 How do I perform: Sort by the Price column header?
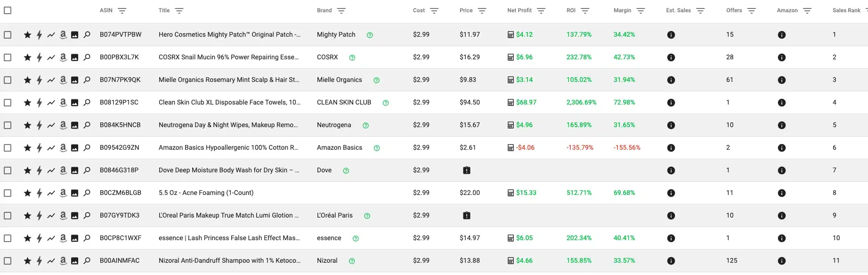point(466,10)
